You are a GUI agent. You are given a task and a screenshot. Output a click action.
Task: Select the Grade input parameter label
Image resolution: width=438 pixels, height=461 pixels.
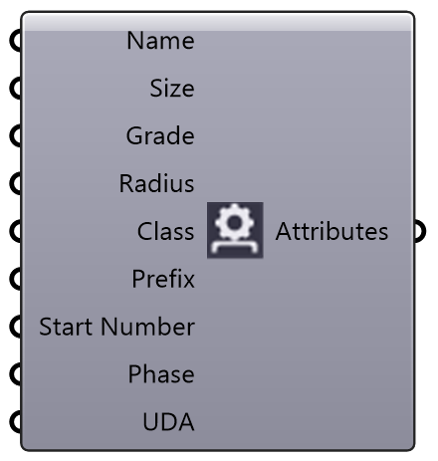pos(160,136)
